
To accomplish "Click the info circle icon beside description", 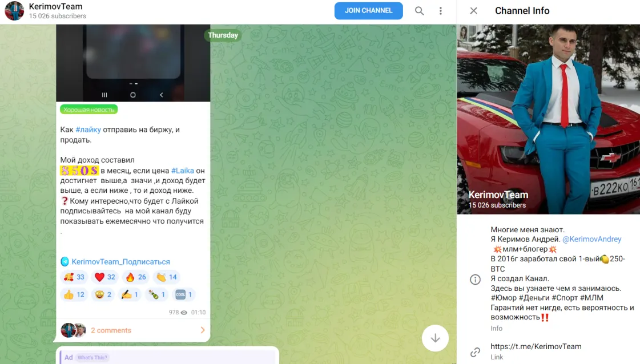I will [475, 280].
